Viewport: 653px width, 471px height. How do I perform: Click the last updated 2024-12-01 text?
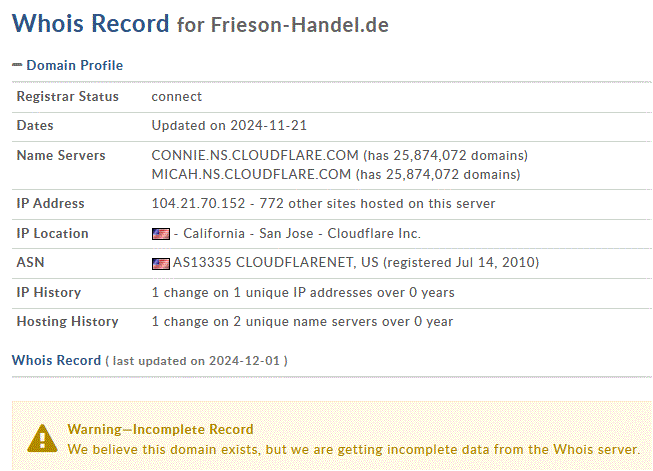(x=196, y=361)
